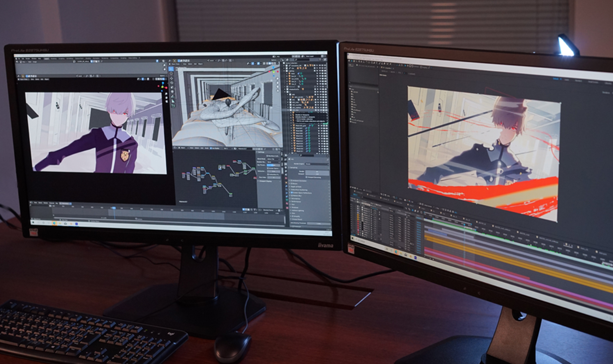Select the Move tool in viewport toolbar
Viewport: 613px width, 364px height.
point(171,78)
